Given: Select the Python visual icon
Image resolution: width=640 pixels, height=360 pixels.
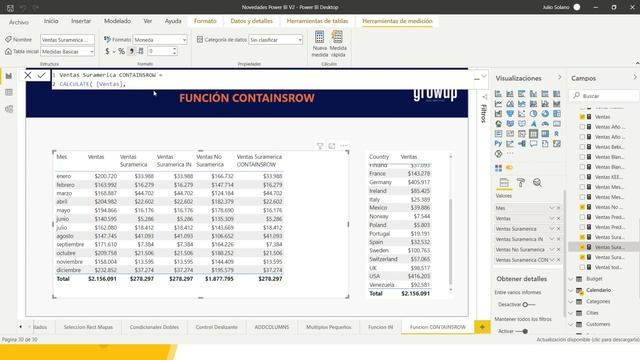Looking at the screenshot, I should click(498, 144).
